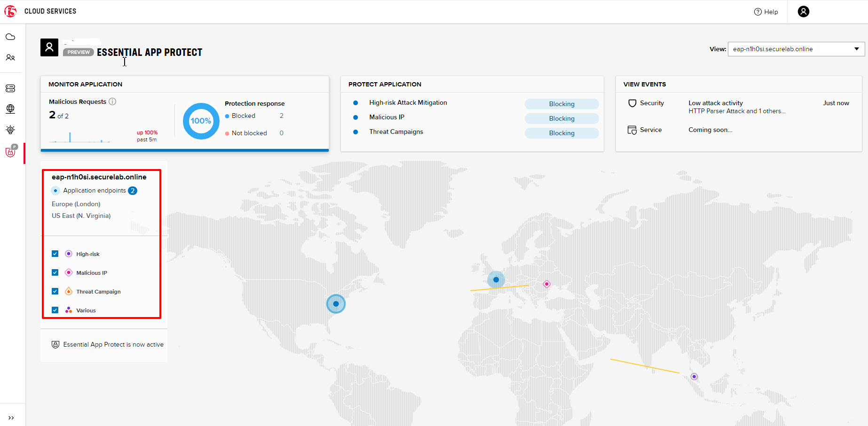Open Essential App Protect shield sidebar icon
The image size is (868, 426).
coord(11,151)
